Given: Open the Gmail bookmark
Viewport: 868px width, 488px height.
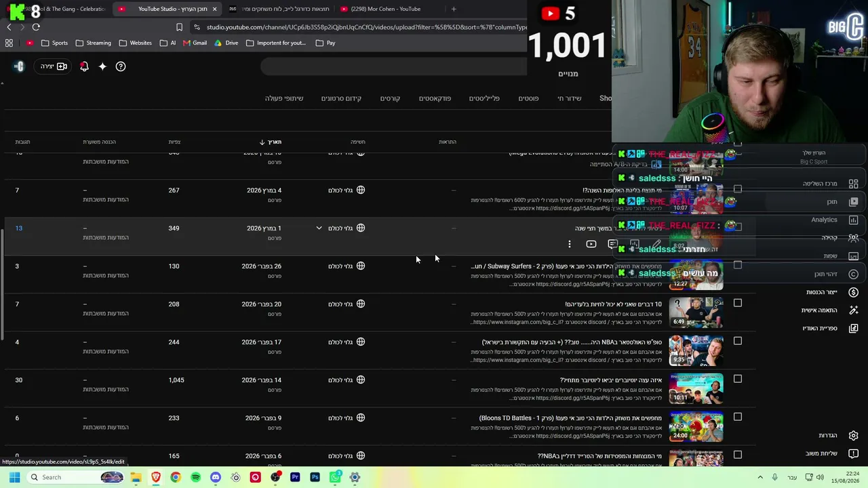Looking at the screenshot, I should coord(195,43).
